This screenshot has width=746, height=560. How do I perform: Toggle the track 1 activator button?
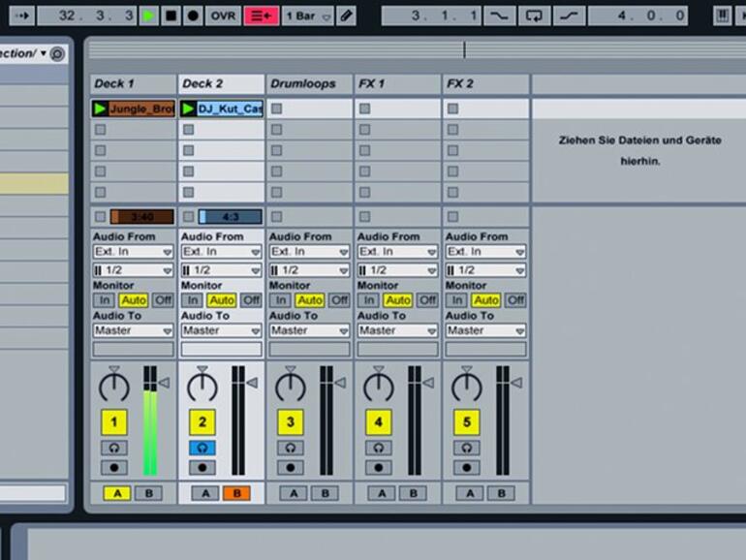click(x=114, y=421)
